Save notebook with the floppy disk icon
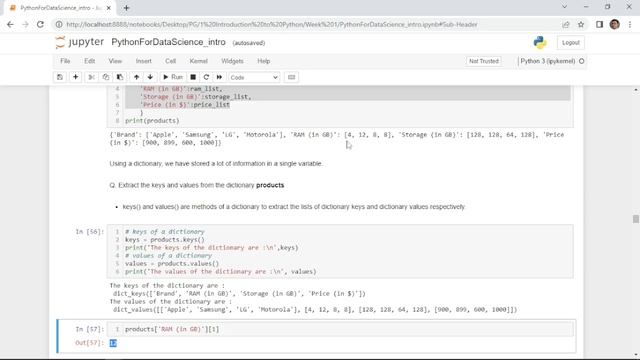The height and width of the screenshot is (360, 640). [x=60, y=77]
